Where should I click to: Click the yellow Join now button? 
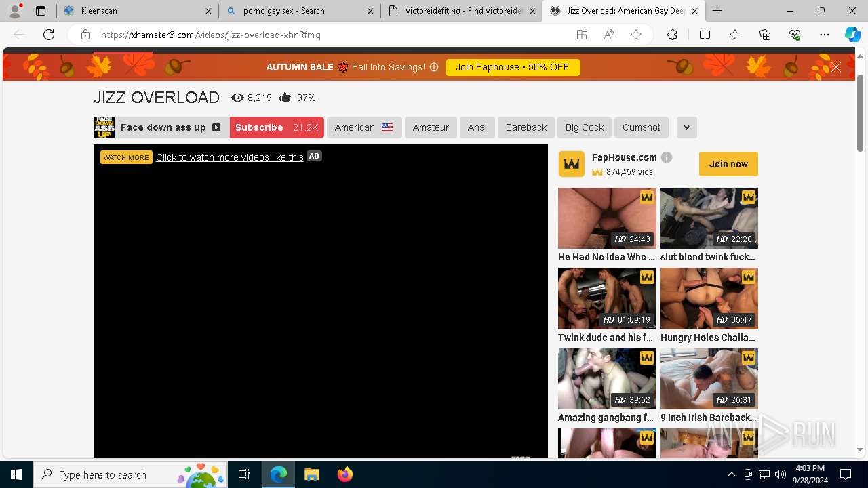(728, 164)
